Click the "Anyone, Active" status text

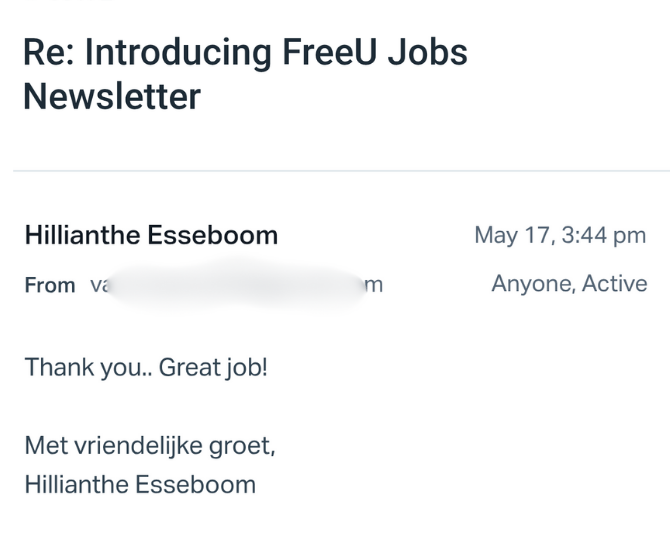(x=569, y=284)
